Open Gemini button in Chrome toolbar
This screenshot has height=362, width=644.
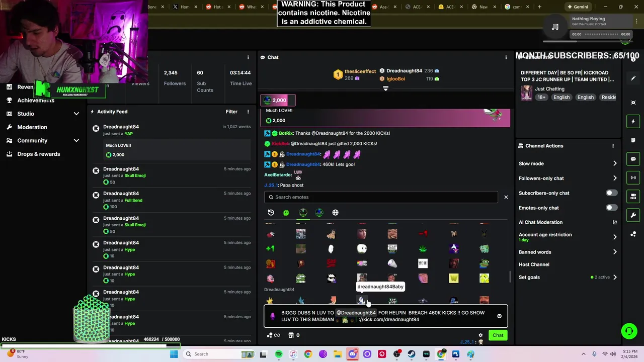point(577,7)
